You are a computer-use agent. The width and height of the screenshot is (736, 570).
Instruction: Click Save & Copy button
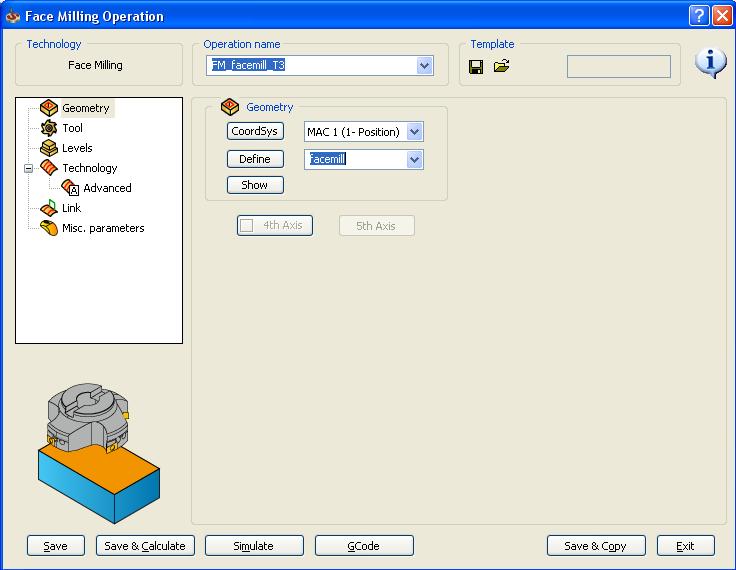596,546
